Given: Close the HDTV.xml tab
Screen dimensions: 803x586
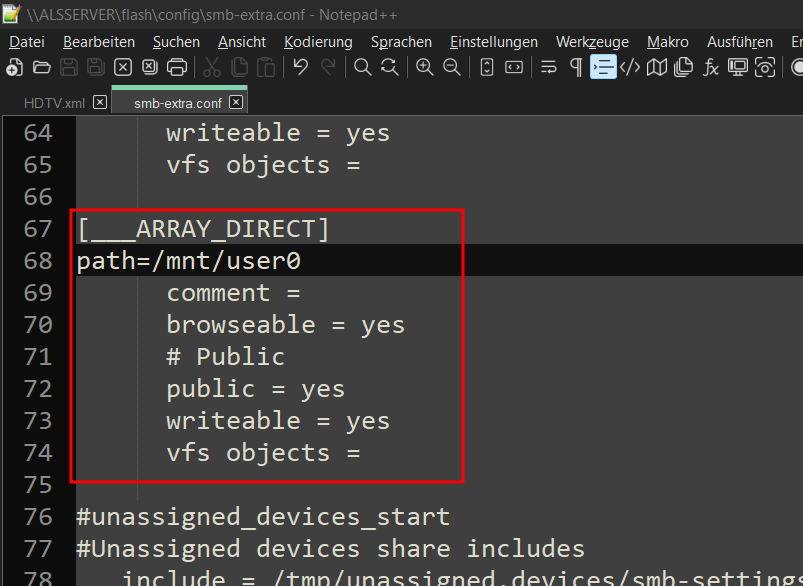Looking at the screenshot, I should 100,102.
